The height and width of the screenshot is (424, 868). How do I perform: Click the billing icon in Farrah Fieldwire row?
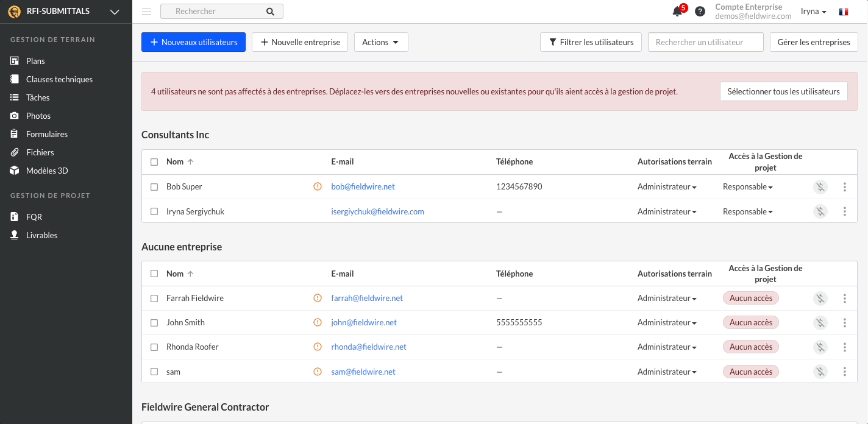[820, 299]
